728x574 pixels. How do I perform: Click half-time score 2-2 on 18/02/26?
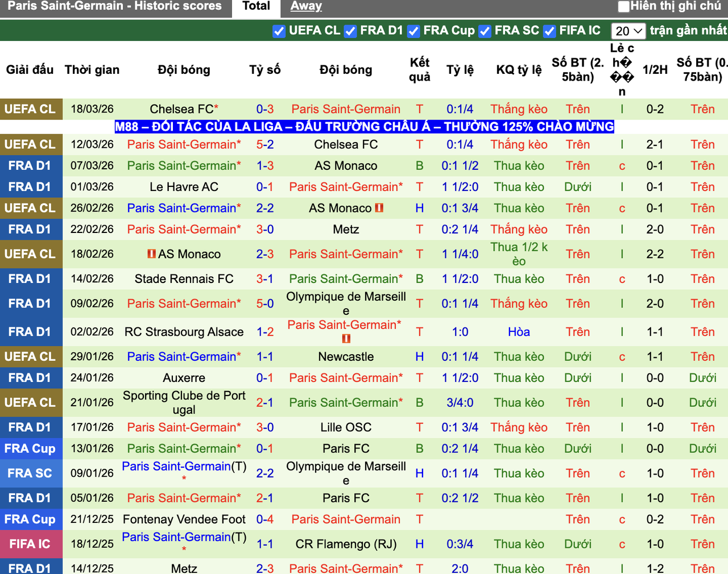click(655, 254)
